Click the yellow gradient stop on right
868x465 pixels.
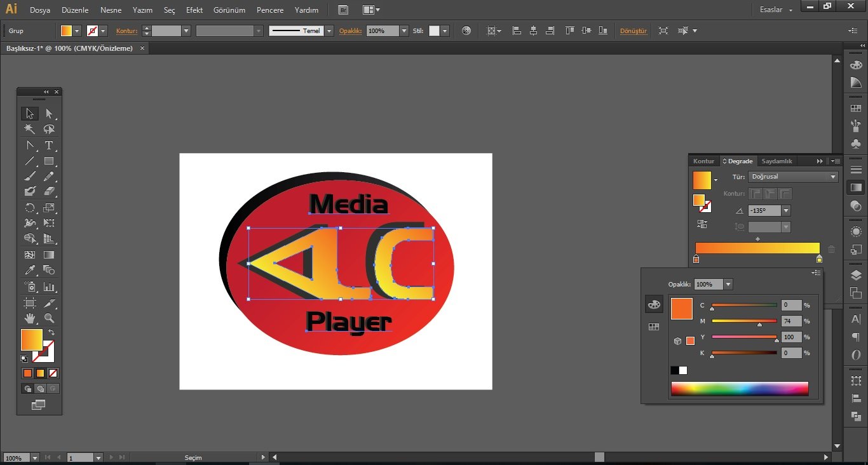pyautogui.click(x=819, y=259)
